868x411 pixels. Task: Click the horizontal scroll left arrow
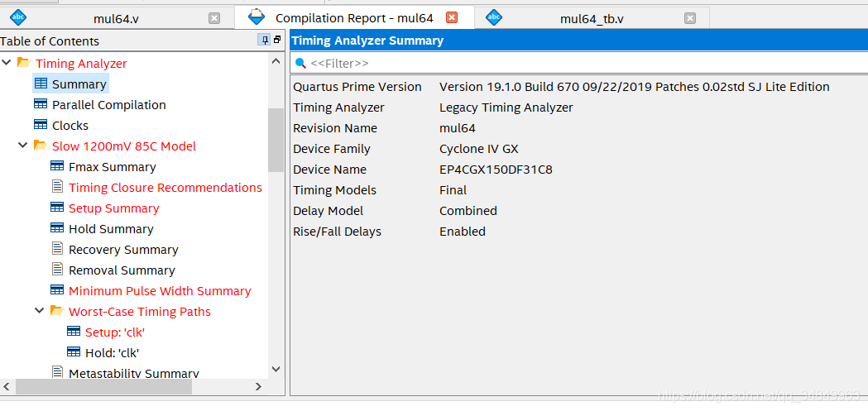coord(7,387)
